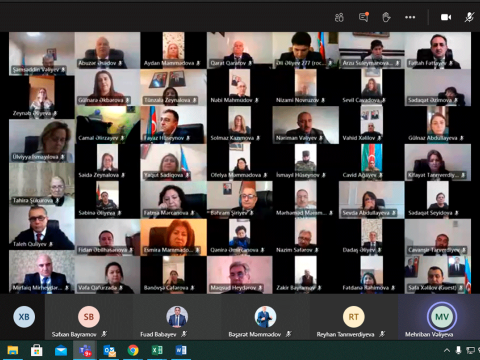480x360 pixels.
Task: Click the Tahirə Şükürova name label
Action: click(x=33, y=200)
